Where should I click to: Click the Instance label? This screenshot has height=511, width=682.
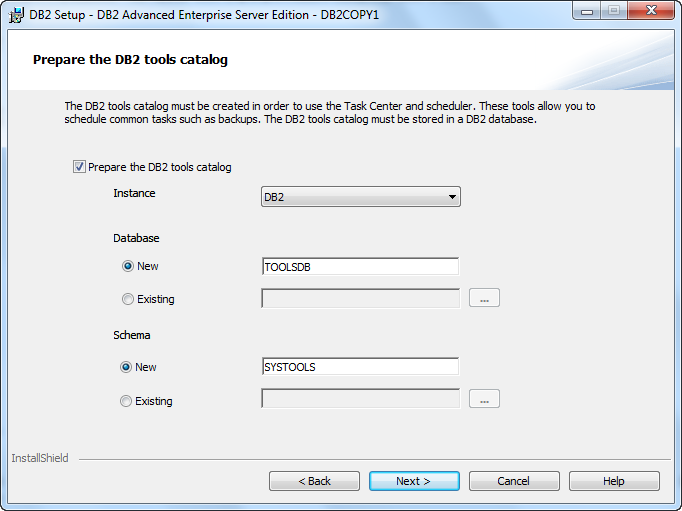point(134,193)
